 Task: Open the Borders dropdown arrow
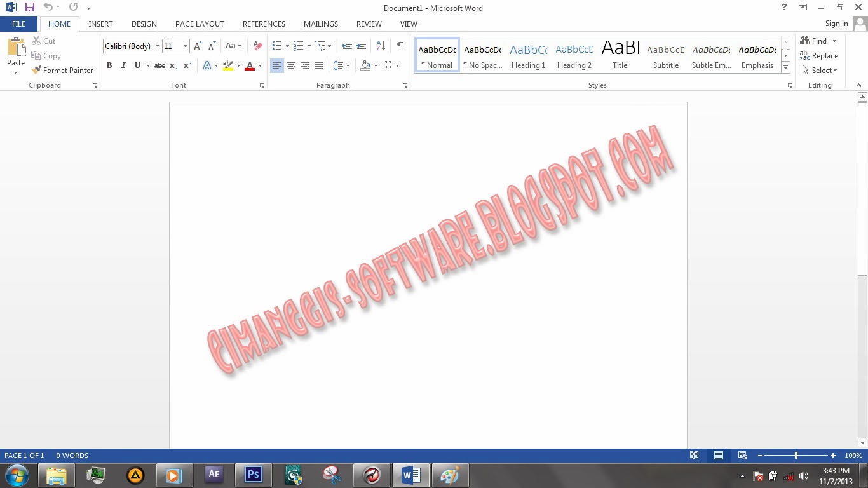397,65
